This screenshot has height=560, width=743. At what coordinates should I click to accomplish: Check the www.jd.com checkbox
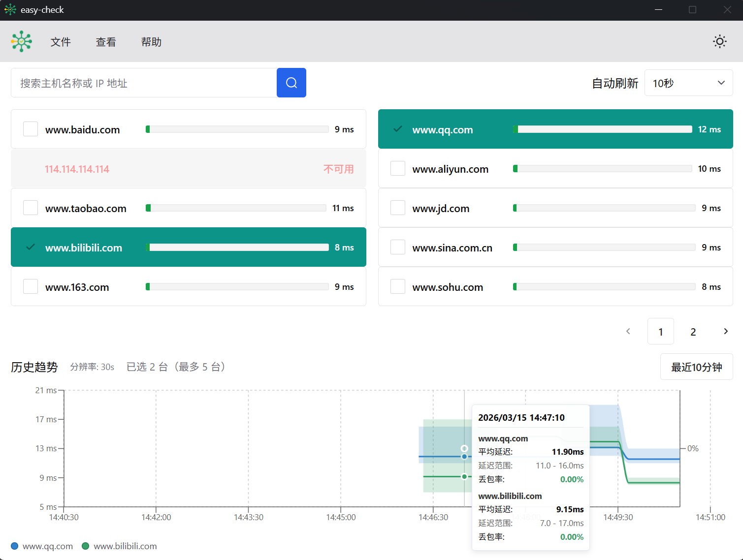click(x=398, y=208)
